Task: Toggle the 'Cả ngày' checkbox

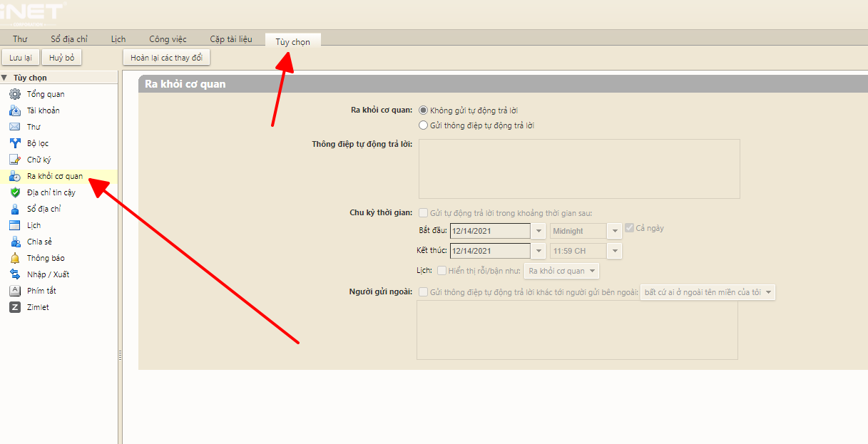Action: click(x=629, y=228)
